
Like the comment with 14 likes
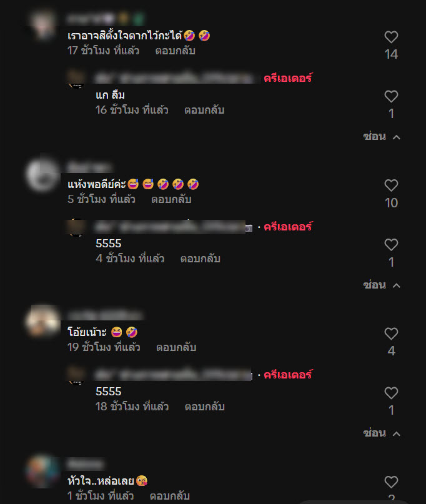pos(391,37)
